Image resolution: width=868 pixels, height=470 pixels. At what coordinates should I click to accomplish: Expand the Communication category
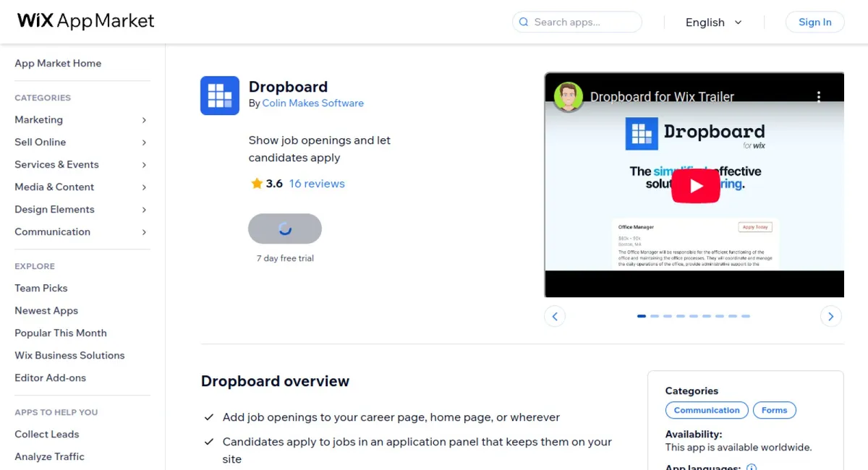pos(144,232)
